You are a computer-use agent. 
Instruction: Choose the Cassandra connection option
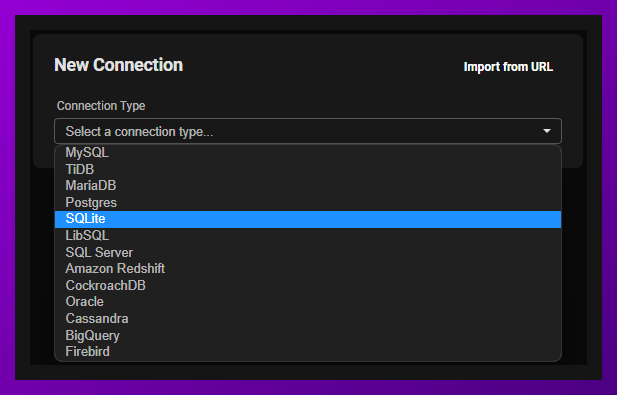pyautogui.click(x=308, y=318)
